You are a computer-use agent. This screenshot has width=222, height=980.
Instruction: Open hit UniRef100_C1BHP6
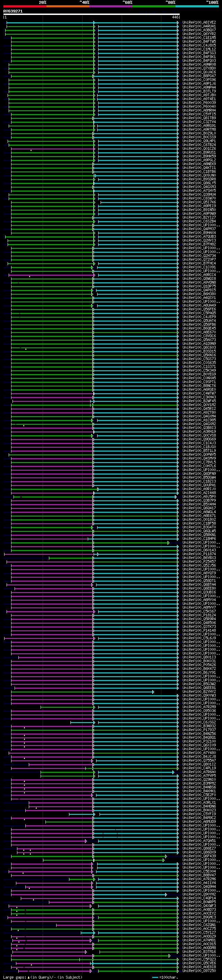pos(199,539)
